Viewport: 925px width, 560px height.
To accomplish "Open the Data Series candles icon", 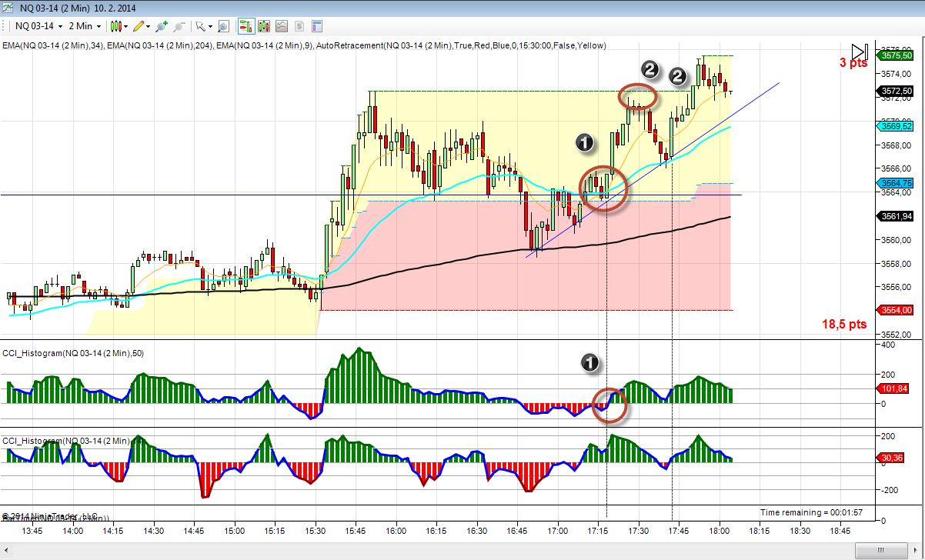I will (x=264, y=26).
